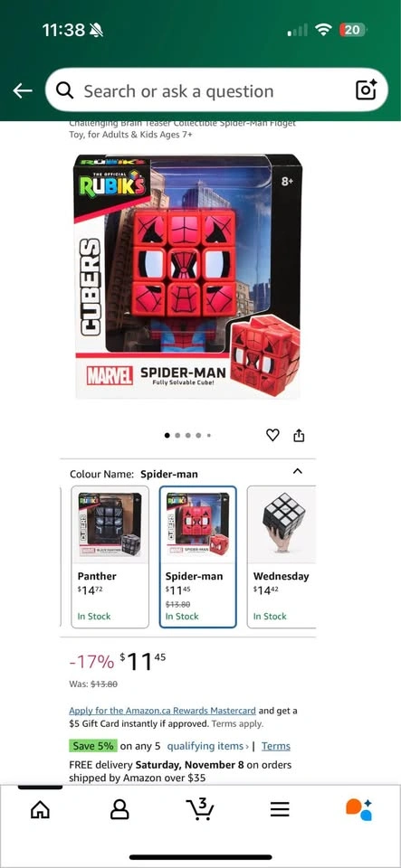
Task: Tap the back arrow icon
Action: 23,90
